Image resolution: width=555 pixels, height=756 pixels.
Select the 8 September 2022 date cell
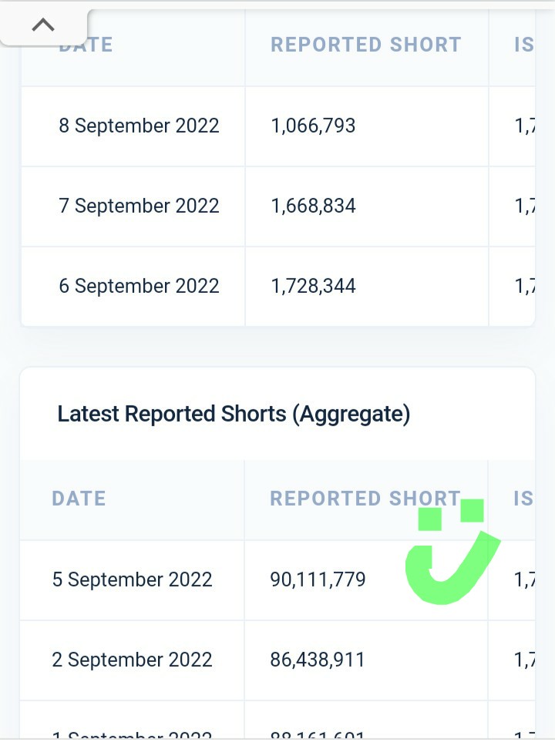139,126
